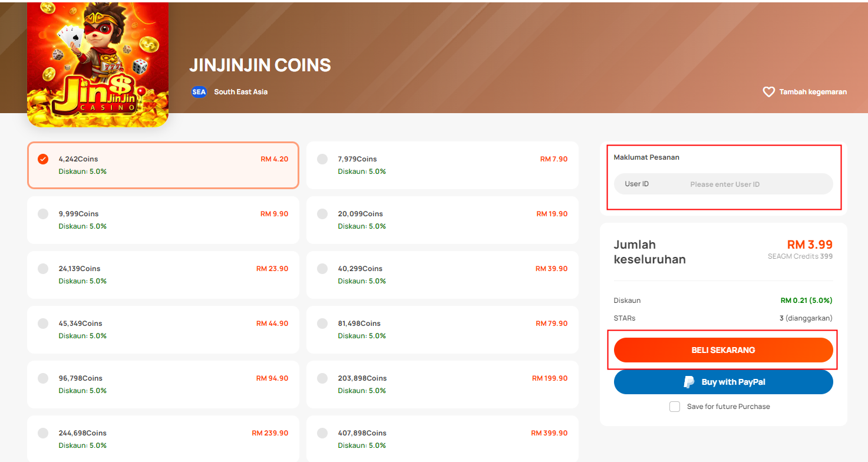Click the RM 199.90 price
The width and height of the screenshot is (868, 462).
click(x=550, y=378)
